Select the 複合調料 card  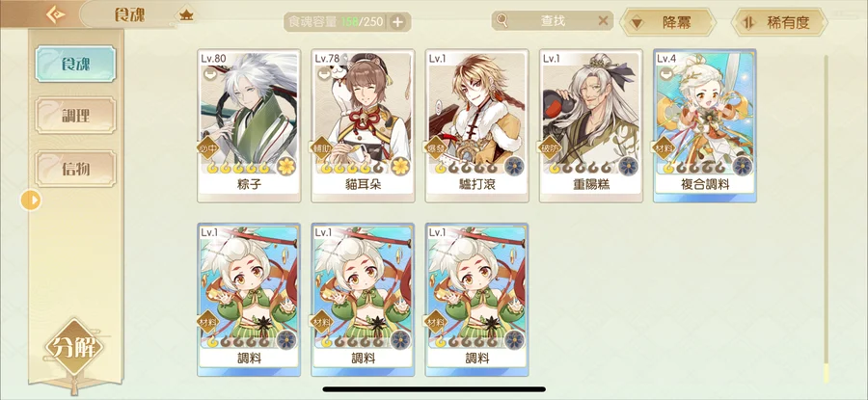(705, 125)
